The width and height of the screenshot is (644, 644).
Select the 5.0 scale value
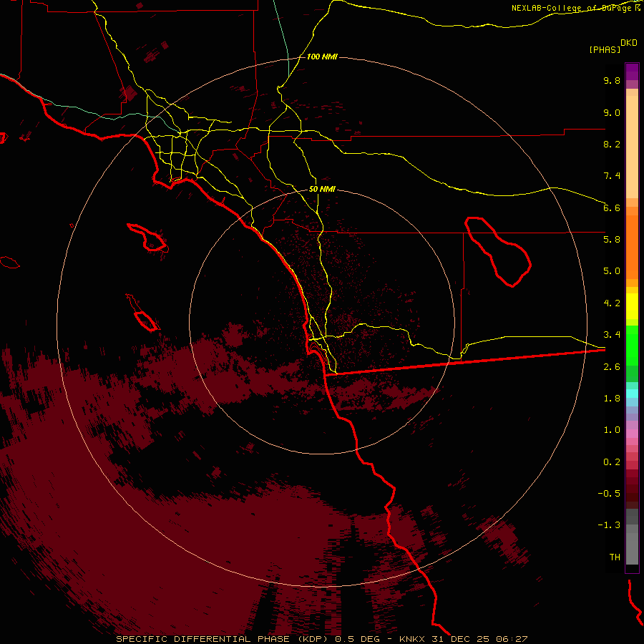pos(612,271)
